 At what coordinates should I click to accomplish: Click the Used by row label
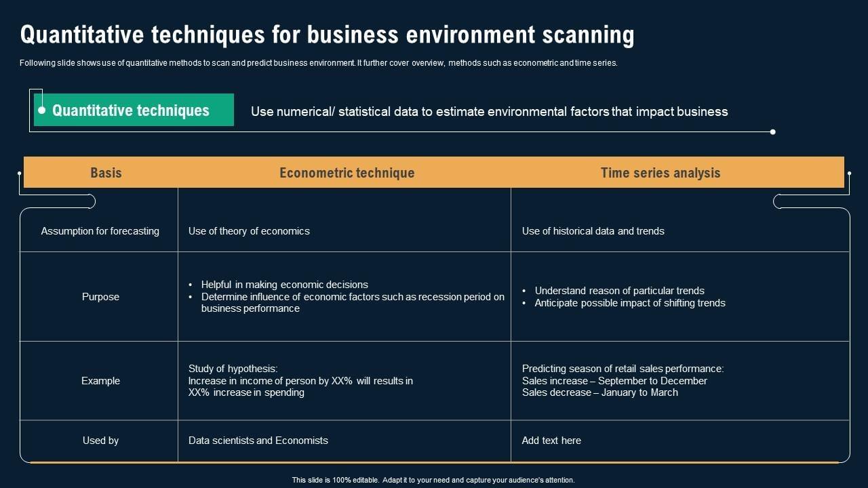[x=100, y=441]
